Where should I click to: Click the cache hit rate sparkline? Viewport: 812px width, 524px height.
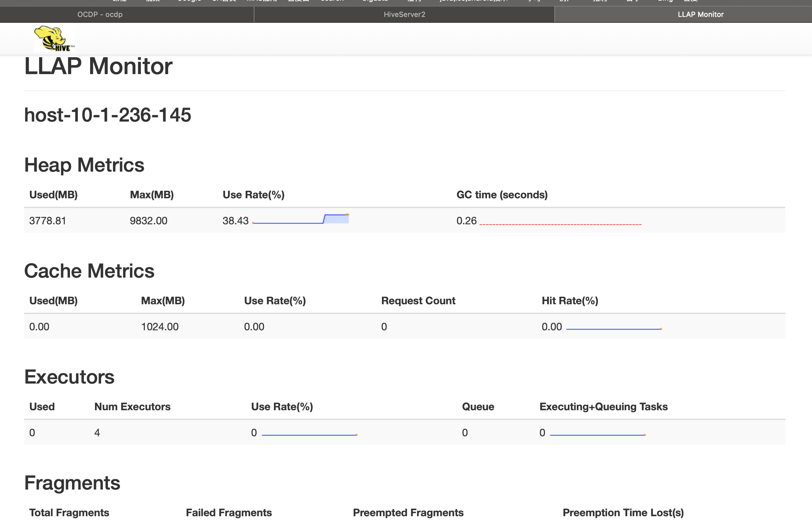[614, 329]
